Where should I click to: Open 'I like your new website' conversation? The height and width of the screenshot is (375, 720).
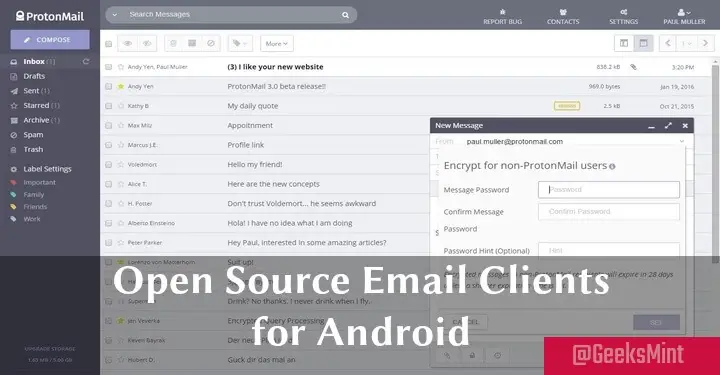click(x=276, y=67)
